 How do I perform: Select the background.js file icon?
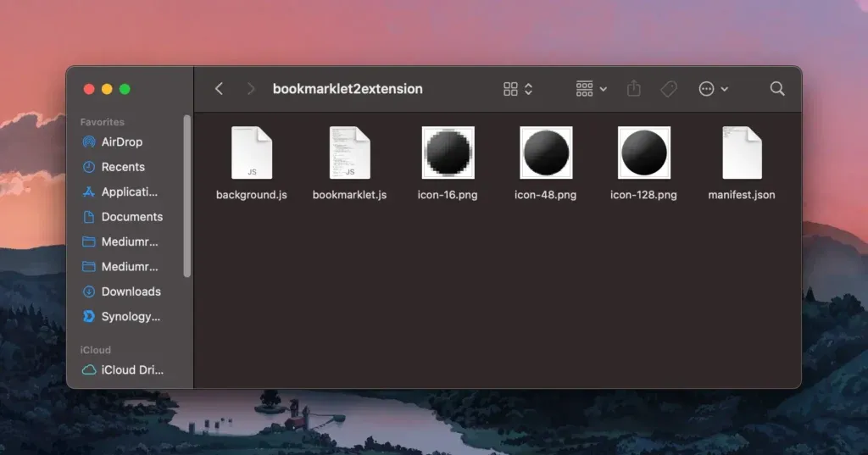click(252, 153)
